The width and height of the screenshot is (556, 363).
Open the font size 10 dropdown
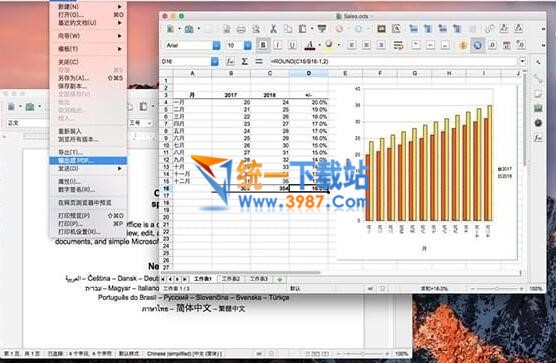pos(248,45)
